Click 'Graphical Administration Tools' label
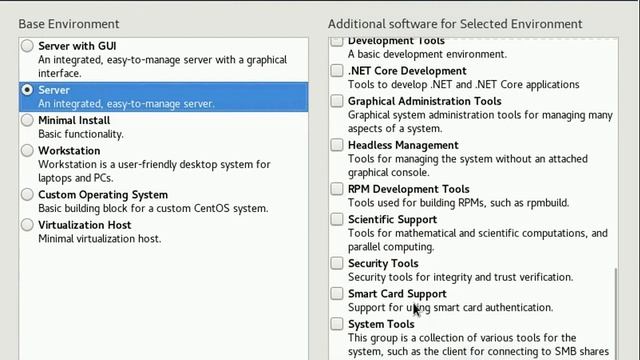The width and height of the screenshot is (640, 360). point(424,101)
